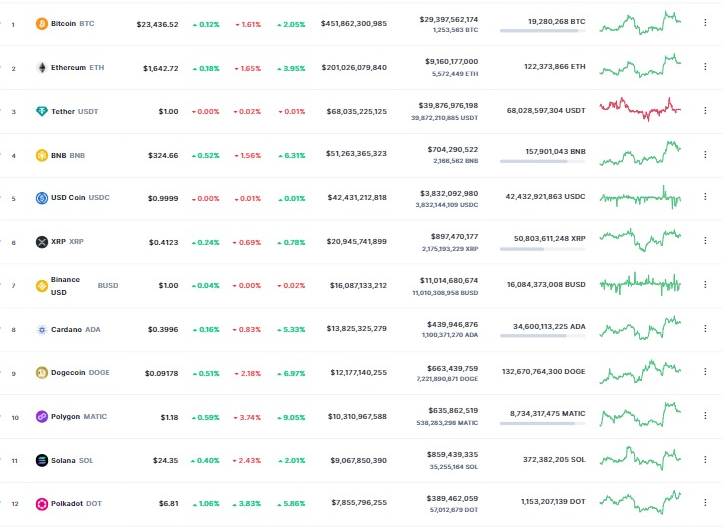Click the USD Coin logo

[x=42, y=198]
